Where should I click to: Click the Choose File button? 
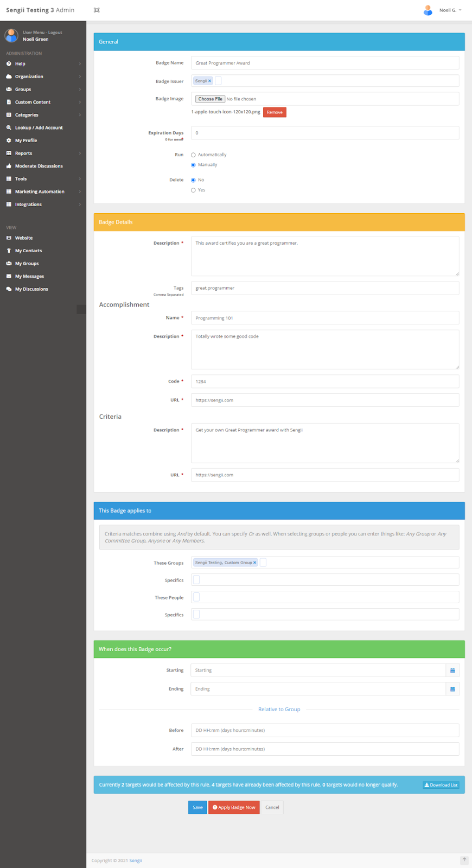210,99
